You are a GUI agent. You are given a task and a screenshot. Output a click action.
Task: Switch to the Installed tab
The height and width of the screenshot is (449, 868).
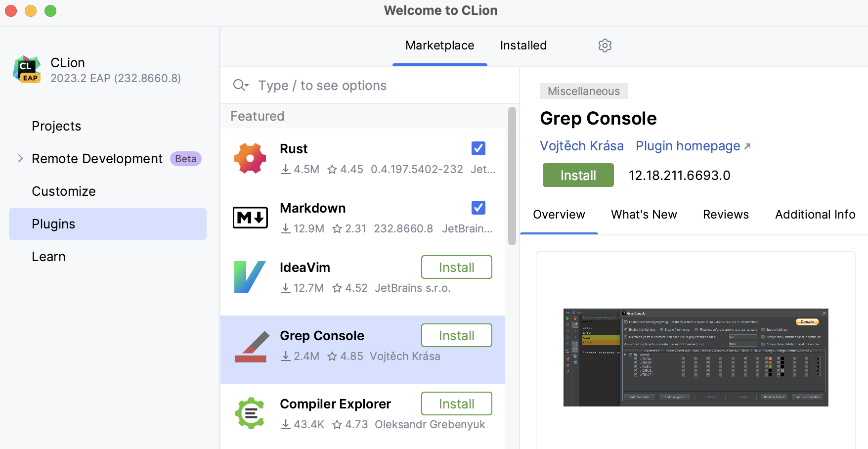[523, 45]
